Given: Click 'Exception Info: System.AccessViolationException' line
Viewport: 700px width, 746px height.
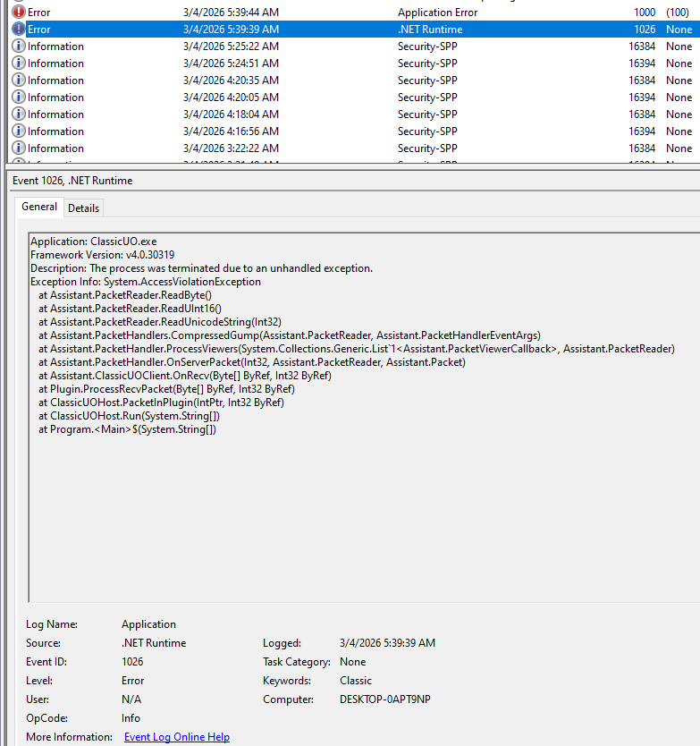Looking at the screenshot, I should (x=146, y=282).
